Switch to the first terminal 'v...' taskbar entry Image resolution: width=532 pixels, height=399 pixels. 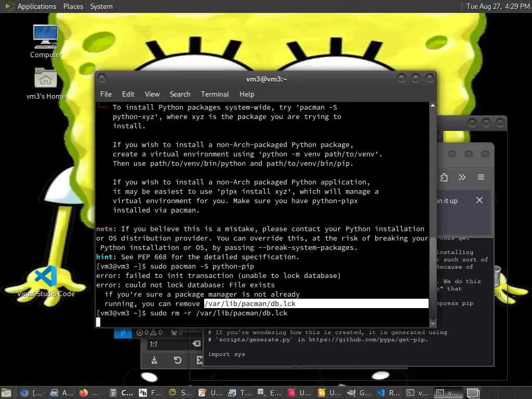pos(418,393)
